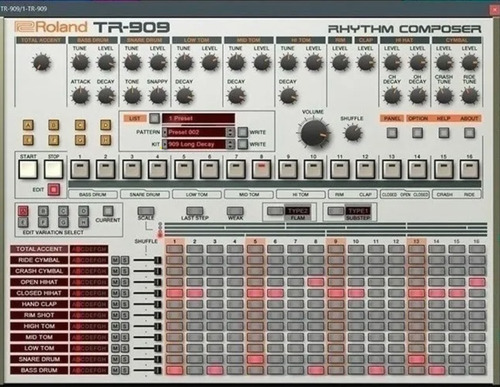The height and width of the screenshot is (387, 500).
Task: Select edit variation D
Action: [83, 211]
